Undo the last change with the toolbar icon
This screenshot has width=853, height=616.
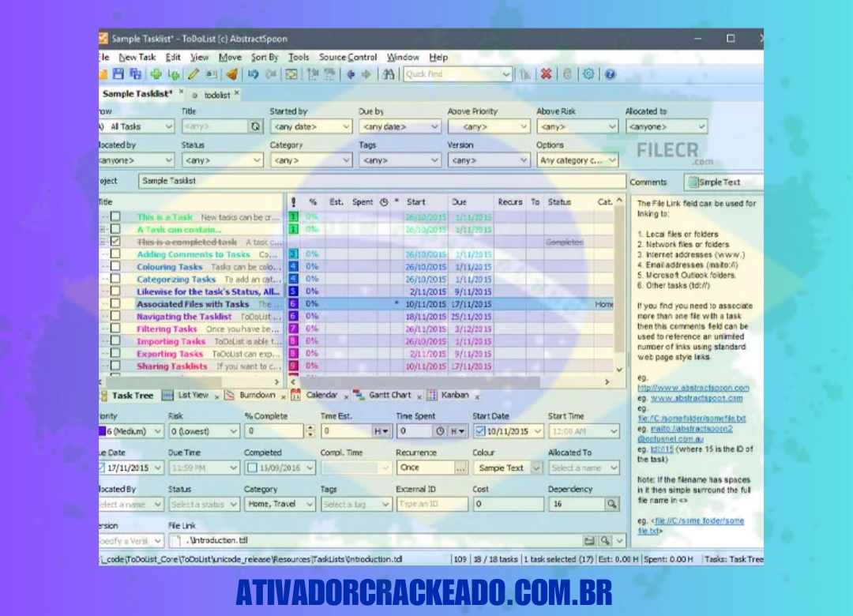pos(254,74)
